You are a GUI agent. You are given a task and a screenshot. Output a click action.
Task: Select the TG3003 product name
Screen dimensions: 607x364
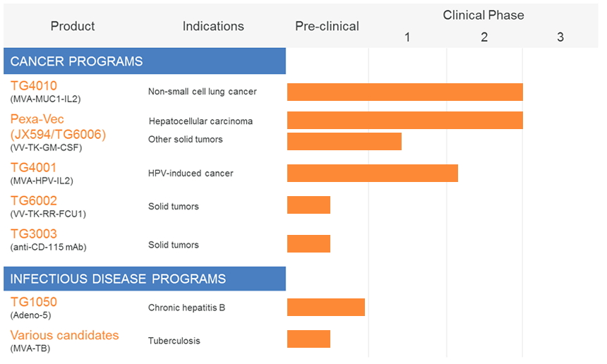[x=34, y=234]
